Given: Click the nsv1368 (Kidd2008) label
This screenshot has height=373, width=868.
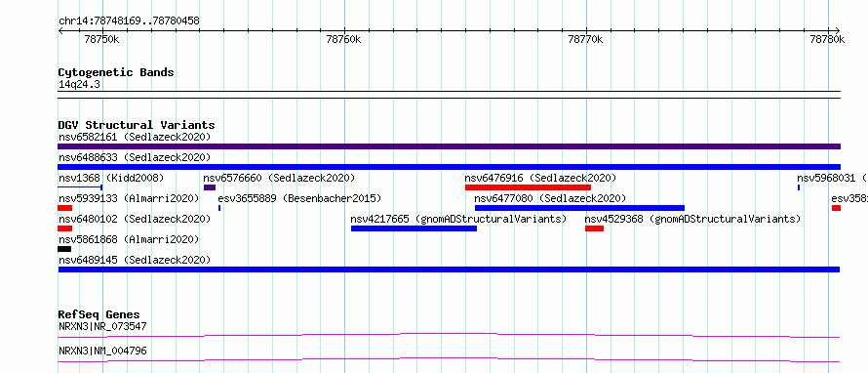Looking at the screenshot, I should [x=111, y=178].
